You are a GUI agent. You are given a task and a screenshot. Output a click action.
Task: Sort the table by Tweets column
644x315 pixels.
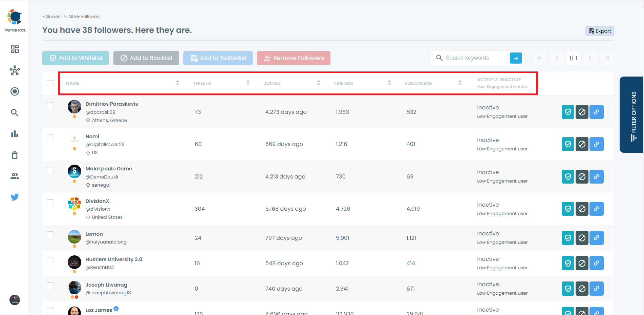point(248,82)
